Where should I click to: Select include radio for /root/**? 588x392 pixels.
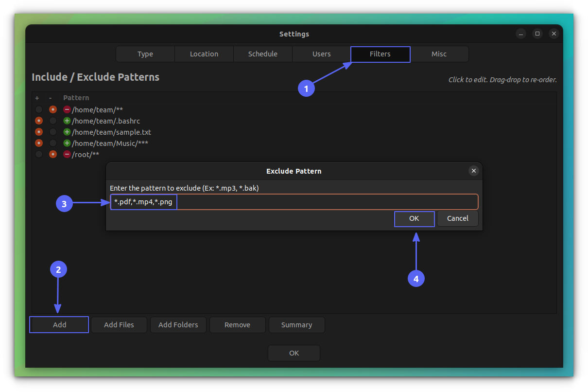[x=39, y=154]
